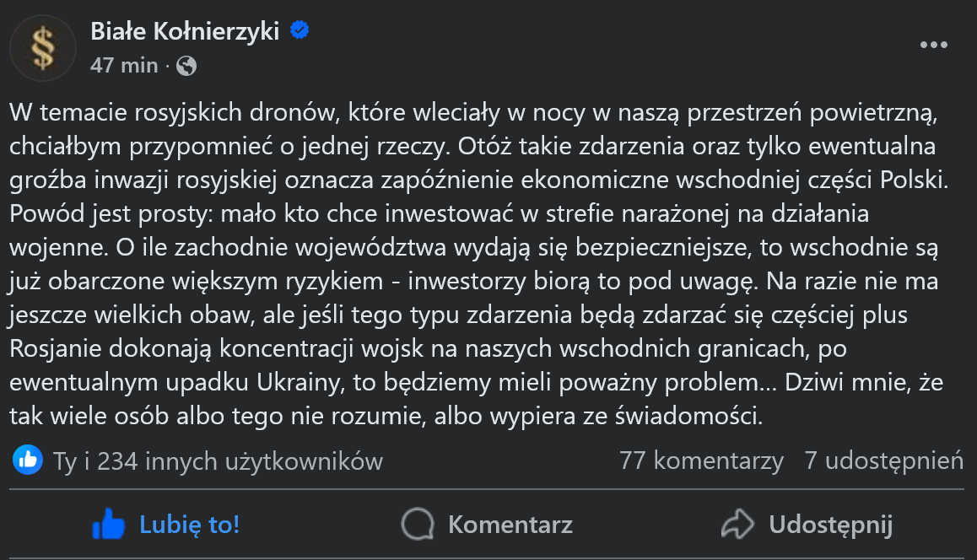Click the last line ending with świadomości

point(386,416)
